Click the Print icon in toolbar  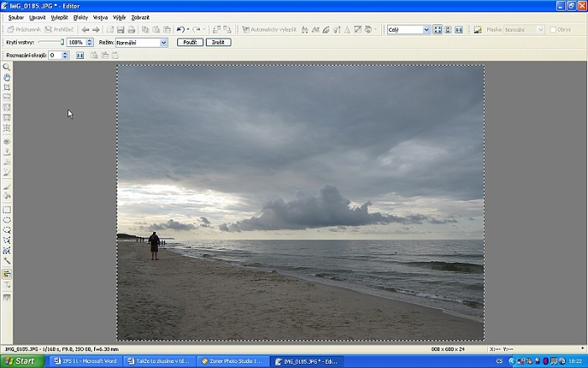pyautogui.click(x=132, y=29)
